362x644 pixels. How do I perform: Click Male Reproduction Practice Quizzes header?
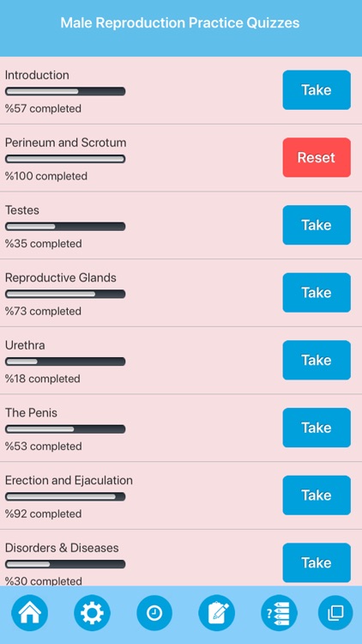pyautogui.click(x=180, y=22)
